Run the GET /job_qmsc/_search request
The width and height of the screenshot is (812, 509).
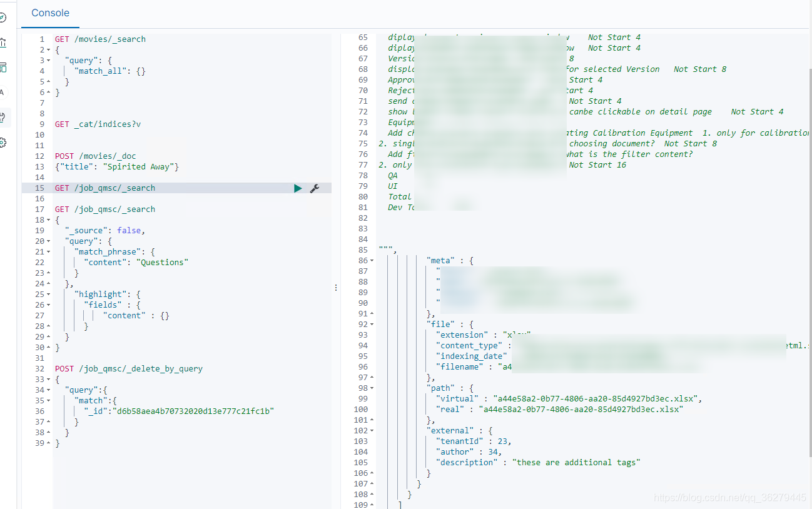click(x=298, y=188)
